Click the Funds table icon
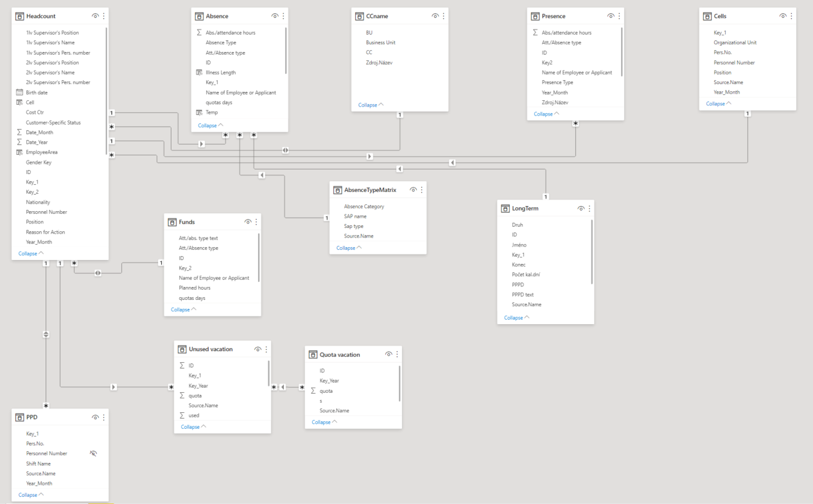Image resolution: width=813 pixels, height=504 pixels. [172, 222]
